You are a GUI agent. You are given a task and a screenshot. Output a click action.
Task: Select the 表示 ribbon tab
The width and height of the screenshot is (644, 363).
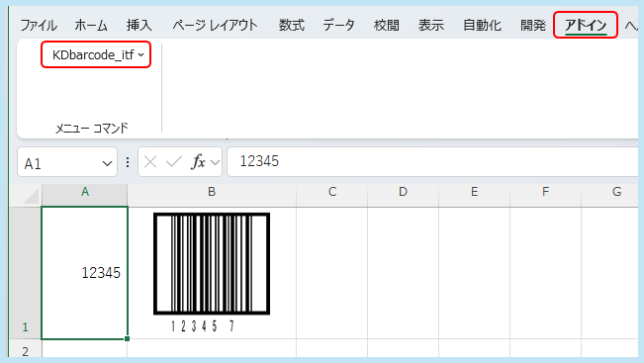point(431,25)
